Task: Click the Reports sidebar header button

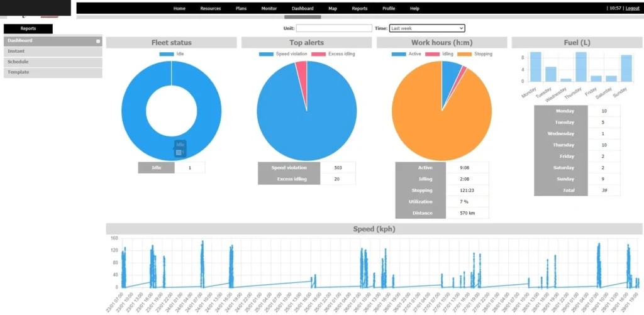Action: click(x=28, y=29)
